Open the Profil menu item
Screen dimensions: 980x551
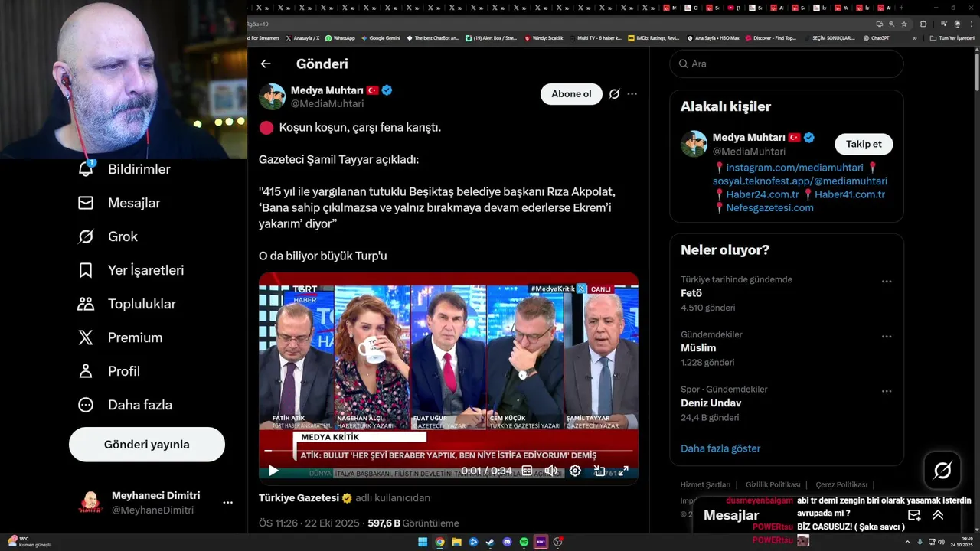pyautogui.click(x=123, y=371)
